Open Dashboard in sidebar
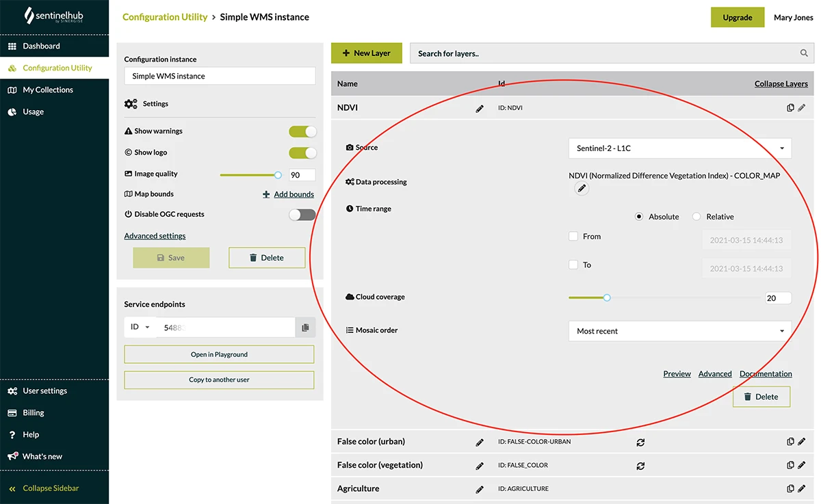The width and height of the screenshot is (821, 504). click(x=41, y=46)
